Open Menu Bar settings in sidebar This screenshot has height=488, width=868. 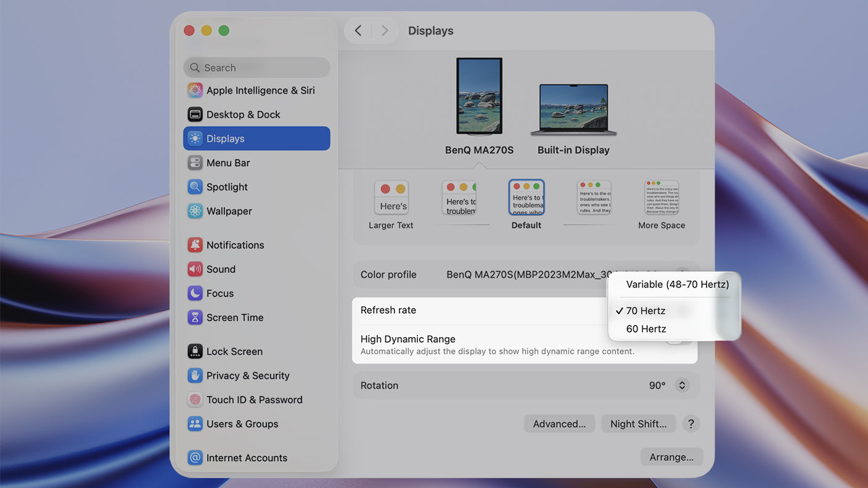pyautogui.click(x=256, y=163)
